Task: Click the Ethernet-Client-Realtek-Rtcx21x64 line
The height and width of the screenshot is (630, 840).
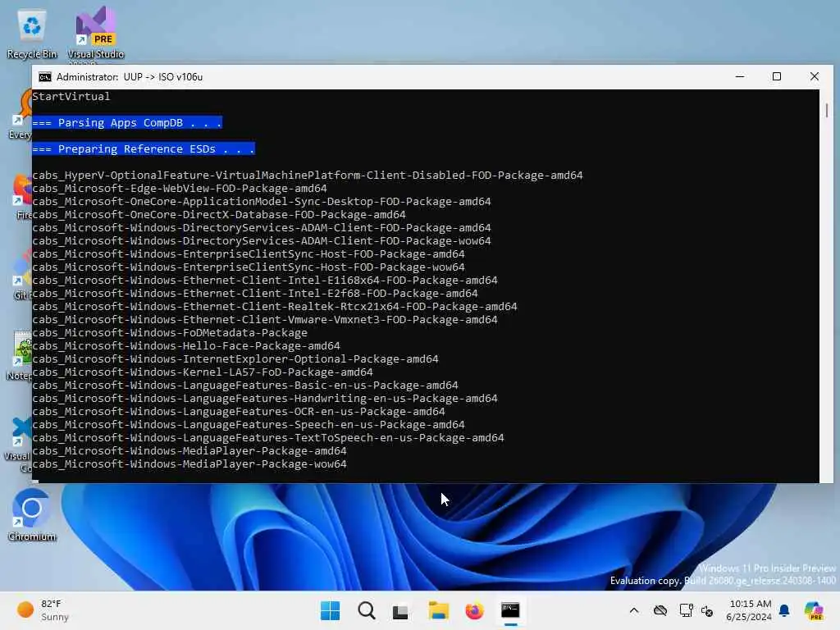Action: (274, 307)
